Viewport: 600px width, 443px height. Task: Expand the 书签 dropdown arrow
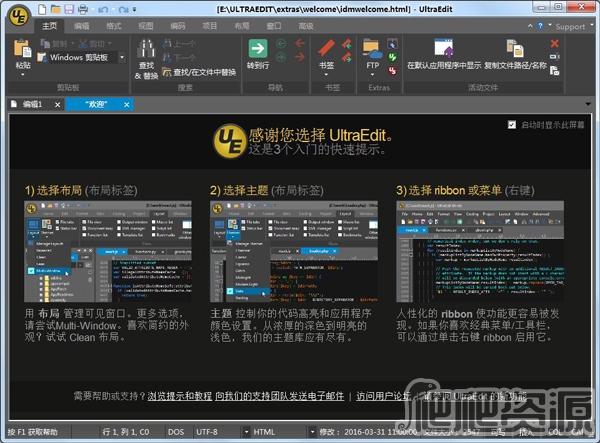[x=326, y=74]
